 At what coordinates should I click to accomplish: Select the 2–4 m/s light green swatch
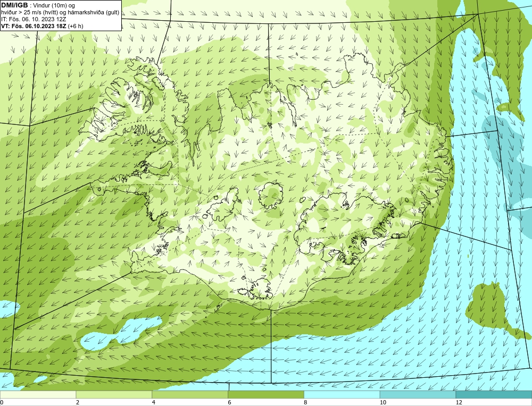coord(114,395)
